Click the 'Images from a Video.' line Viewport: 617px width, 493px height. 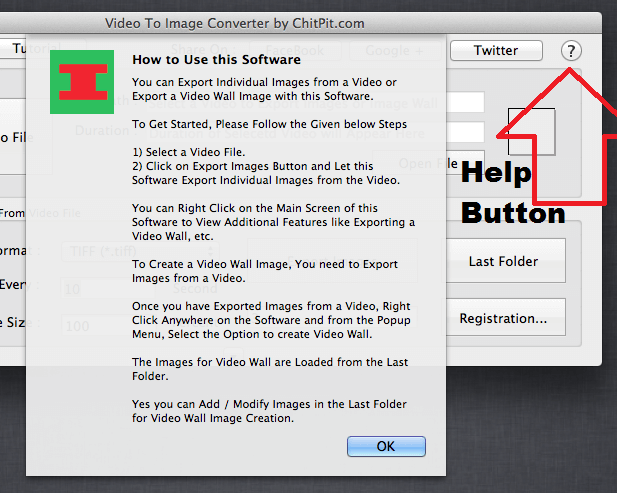click(188, 278)
